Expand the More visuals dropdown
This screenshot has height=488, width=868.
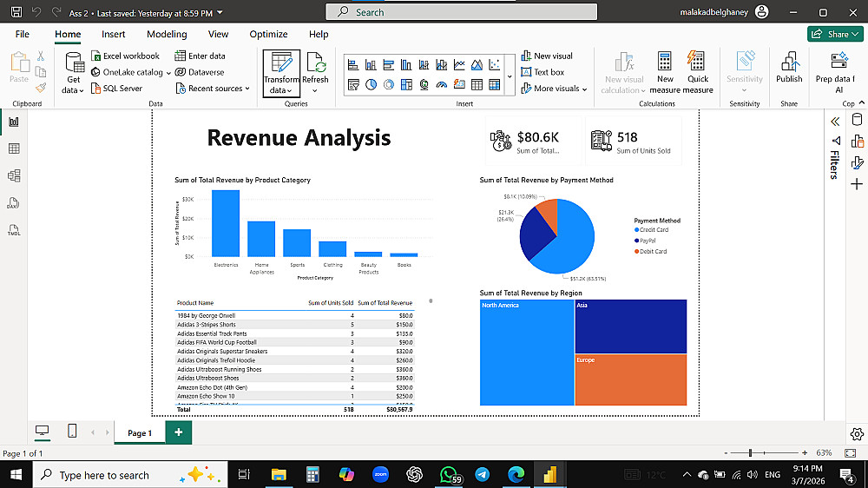pyautogui.click(x=584, y=89)
